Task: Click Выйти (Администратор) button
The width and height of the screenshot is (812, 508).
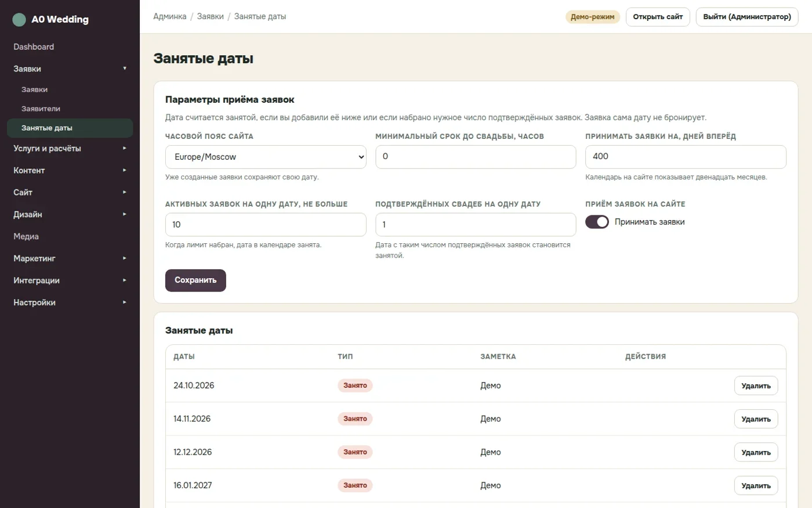Action: click(x=747, y=17)
